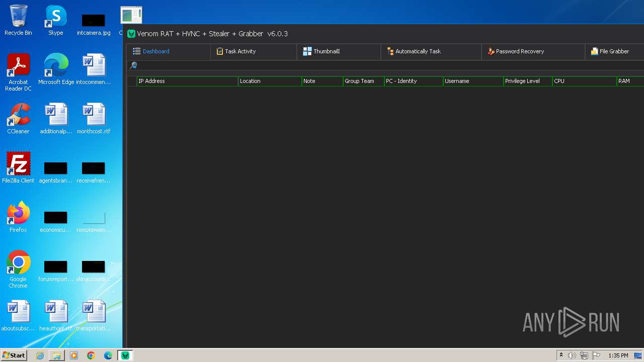Click the Task Activity clipboard icon
Screen dimensions: 644x362
point(219,51)
